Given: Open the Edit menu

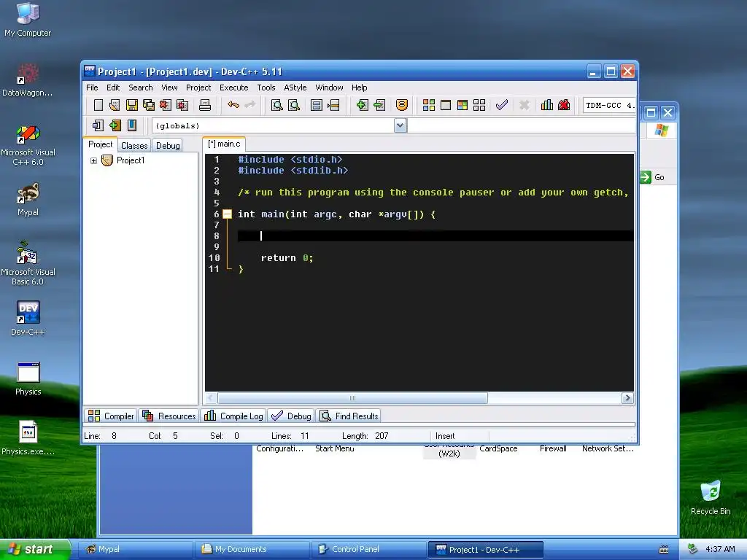Looking at the screenshot, I should click(x=113, y=87).
